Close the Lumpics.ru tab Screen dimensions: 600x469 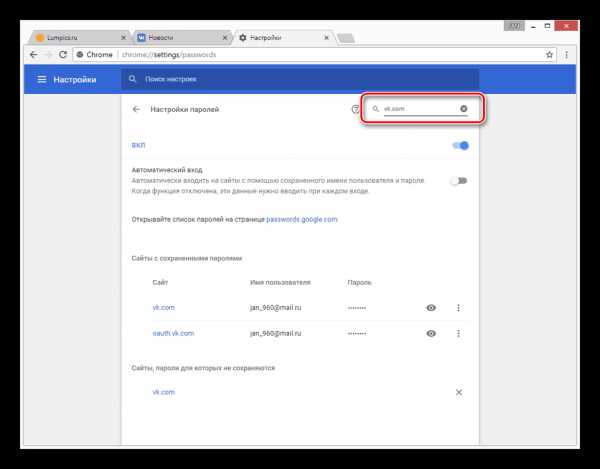pyautogui.click(x=123, y=37)
